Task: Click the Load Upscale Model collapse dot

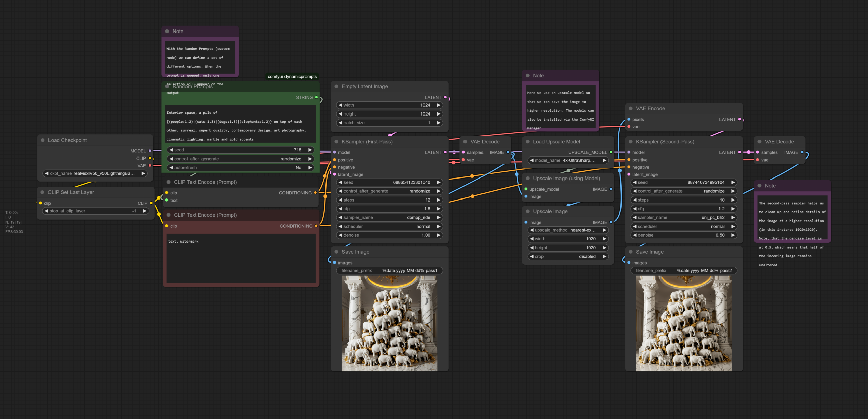Action: pos(528,142)
